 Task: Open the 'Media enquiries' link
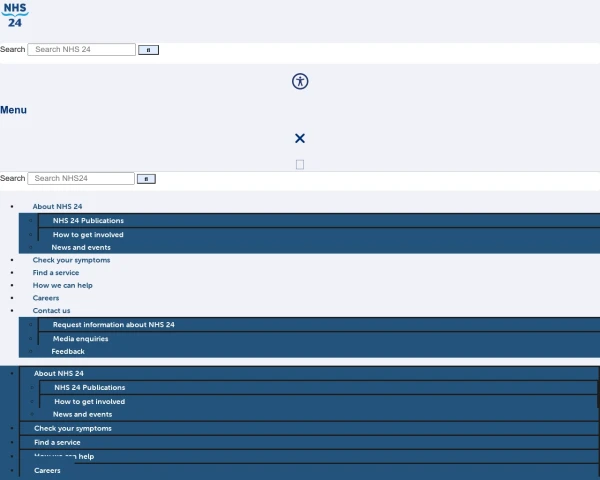click(x=80, y=339)
